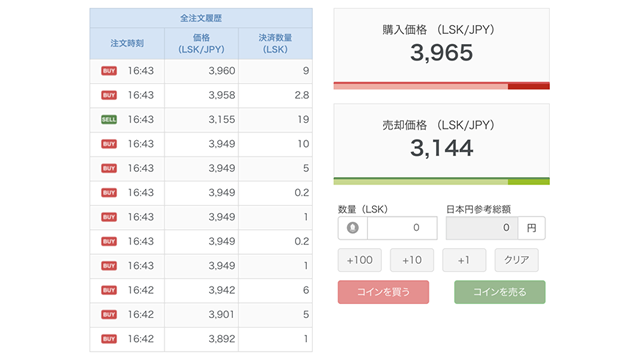Clear the quantity with クリア button
Screen dimensions: 640x360
(x=517, y=260)
